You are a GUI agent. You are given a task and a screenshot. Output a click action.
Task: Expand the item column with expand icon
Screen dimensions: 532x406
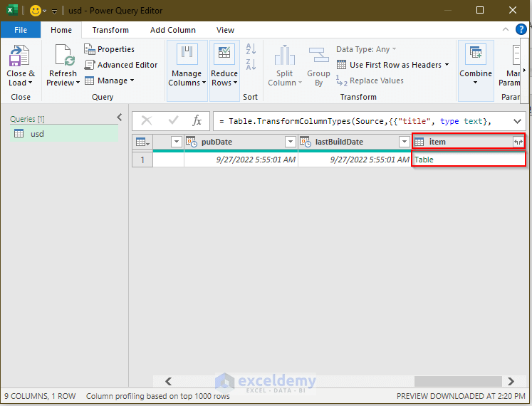[518, 142]
